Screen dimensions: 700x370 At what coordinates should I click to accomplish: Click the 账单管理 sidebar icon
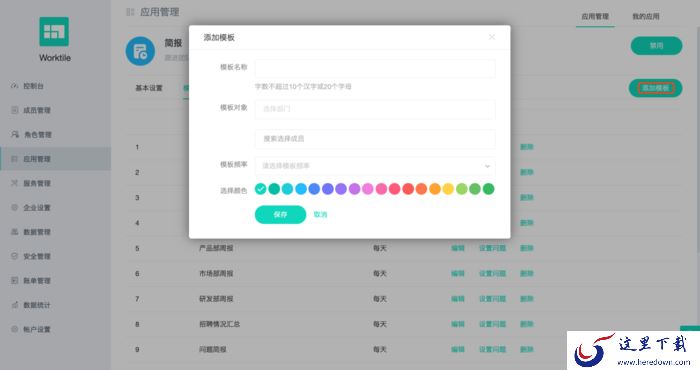tap(14, 280)
